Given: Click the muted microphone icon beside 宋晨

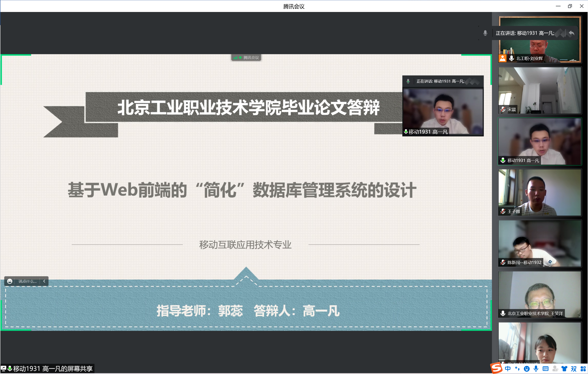Looking at the screenshot, I should 503,109.
